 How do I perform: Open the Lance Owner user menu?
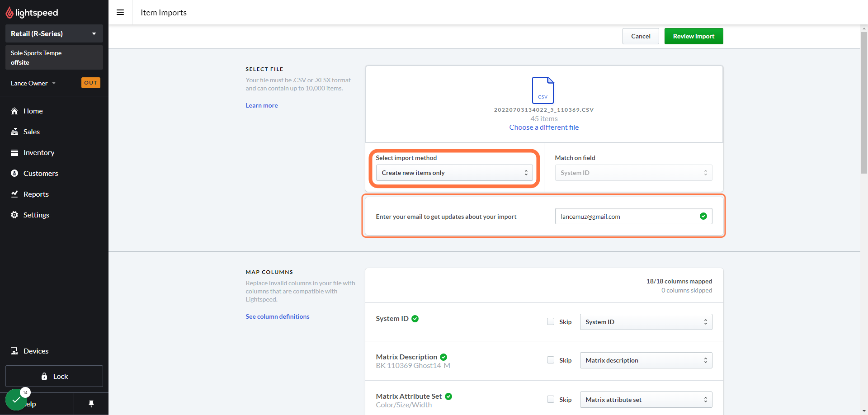(x=33, y=83)
